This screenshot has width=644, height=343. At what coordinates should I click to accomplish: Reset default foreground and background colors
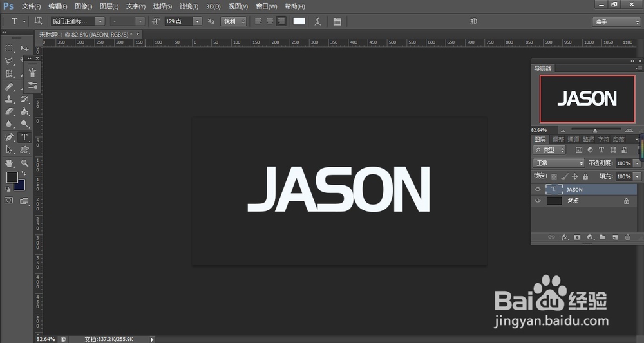(x=8, y=189)
